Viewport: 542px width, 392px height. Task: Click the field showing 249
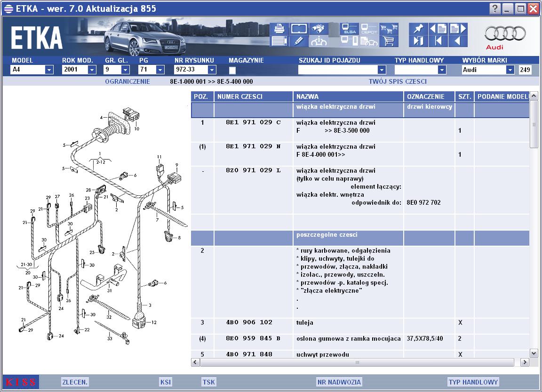[x=525, y=70]
